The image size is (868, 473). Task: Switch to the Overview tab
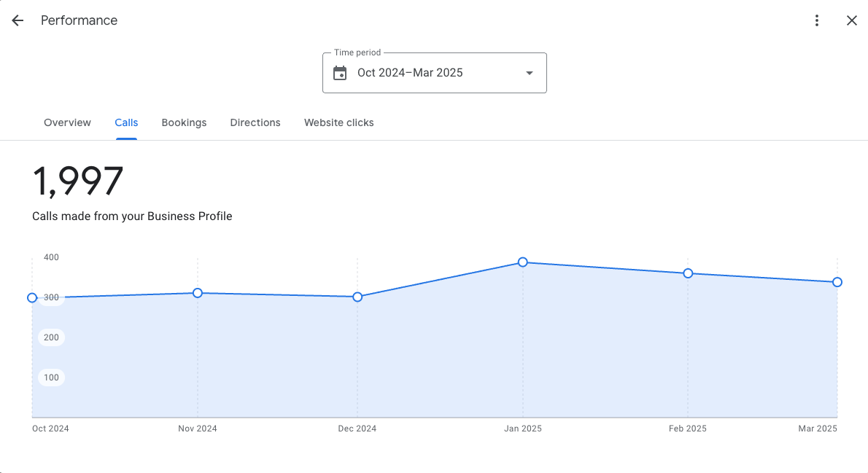coord(67,122)
